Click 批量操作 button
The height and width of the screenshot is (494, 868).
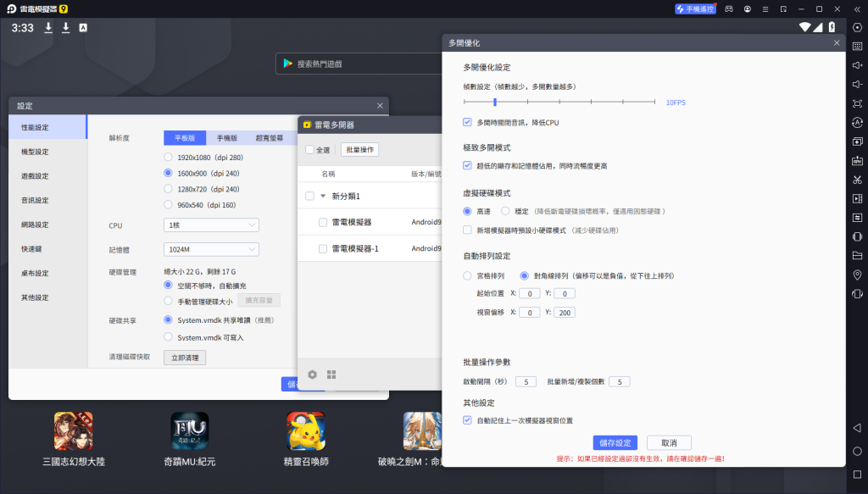click(359, 149)
